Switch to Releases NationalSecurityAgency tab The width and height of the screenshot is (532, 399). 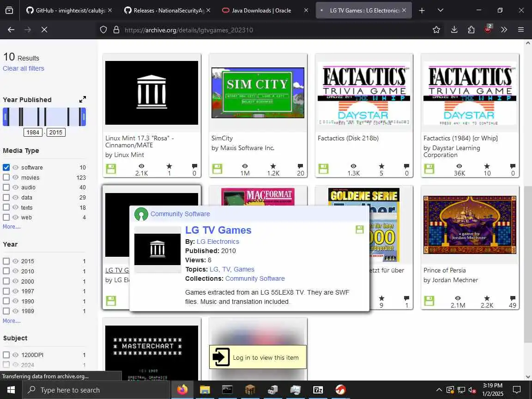167,11
